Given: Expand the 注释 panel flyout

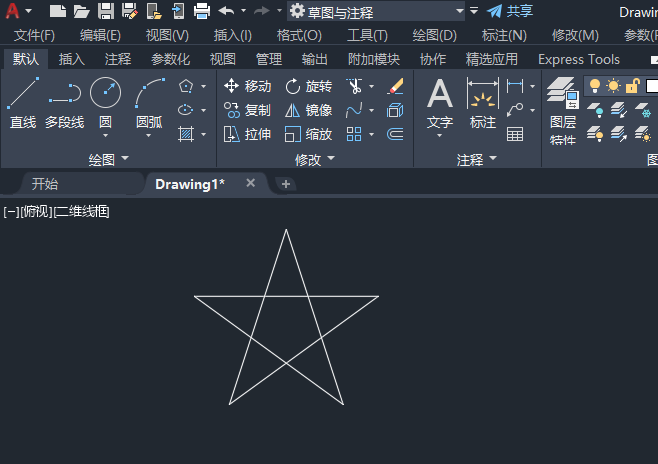Looking at the screenshot, I should (477, 159).
